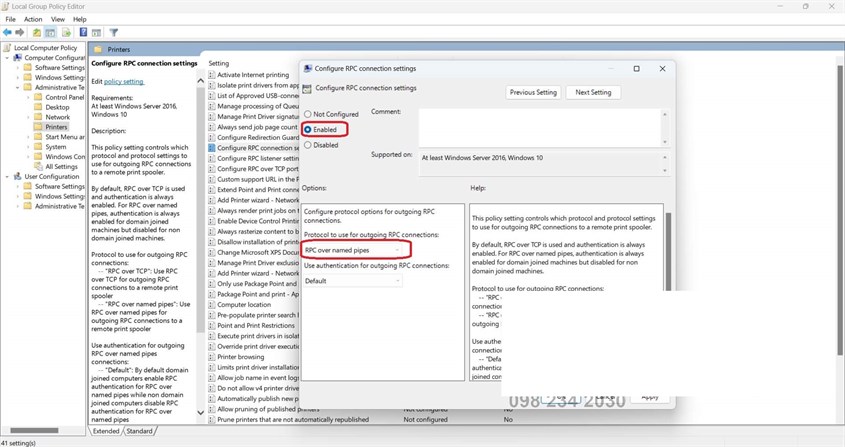The width and height of the screenshot is (845, 447).
Task: Toggle the Show/Hide Console Tree toolbar icon
Action: tap(50, 33)
